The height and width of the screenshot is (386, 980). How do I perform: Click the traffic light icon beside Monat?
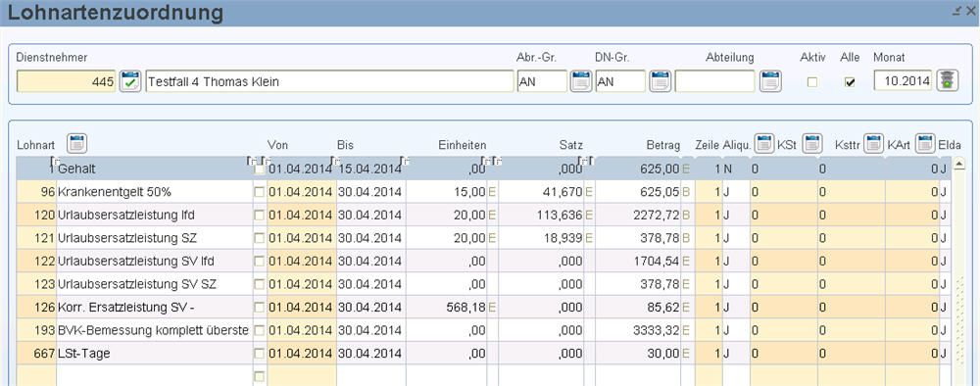tap(948, 81)
